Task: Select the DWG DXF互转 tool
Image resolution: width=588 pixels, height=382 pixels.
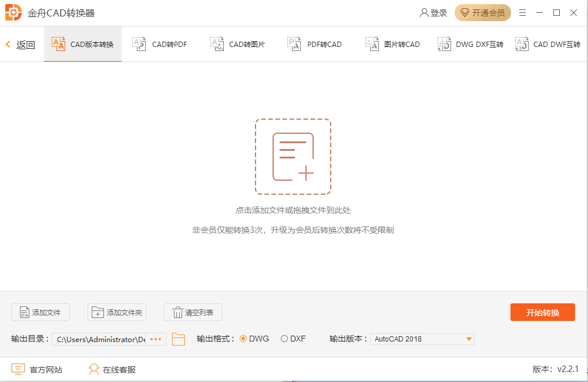Action: [470, 43]
